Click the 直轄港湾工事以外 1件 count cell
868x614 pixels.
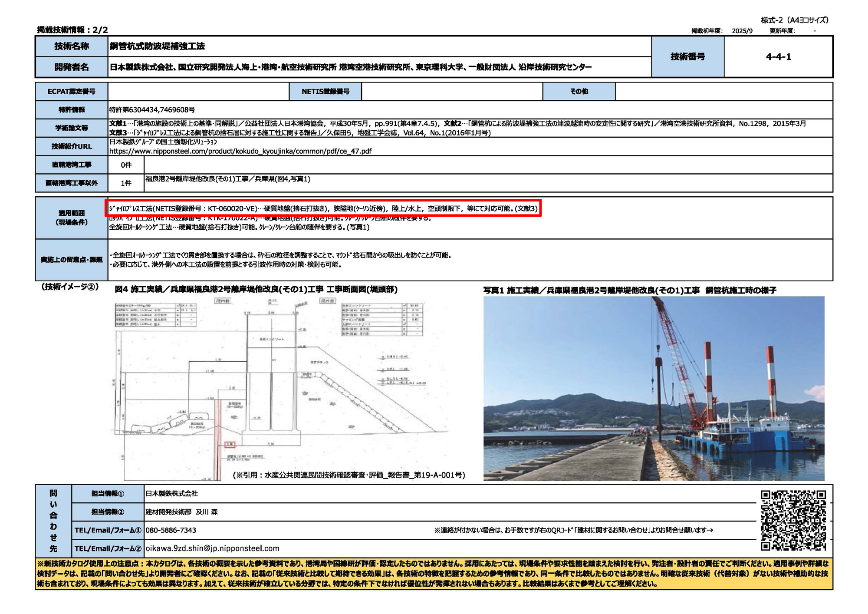click(126, 183)
